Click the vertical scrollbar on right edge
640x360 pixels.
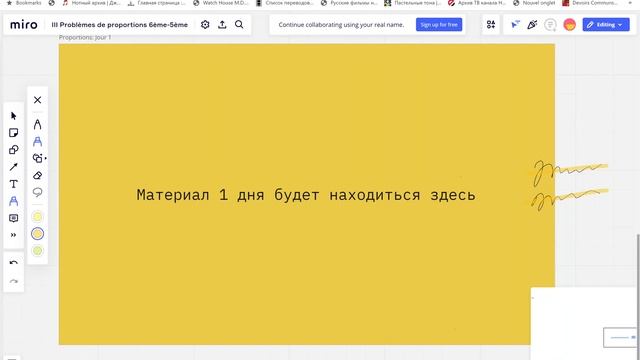(638, 297)
